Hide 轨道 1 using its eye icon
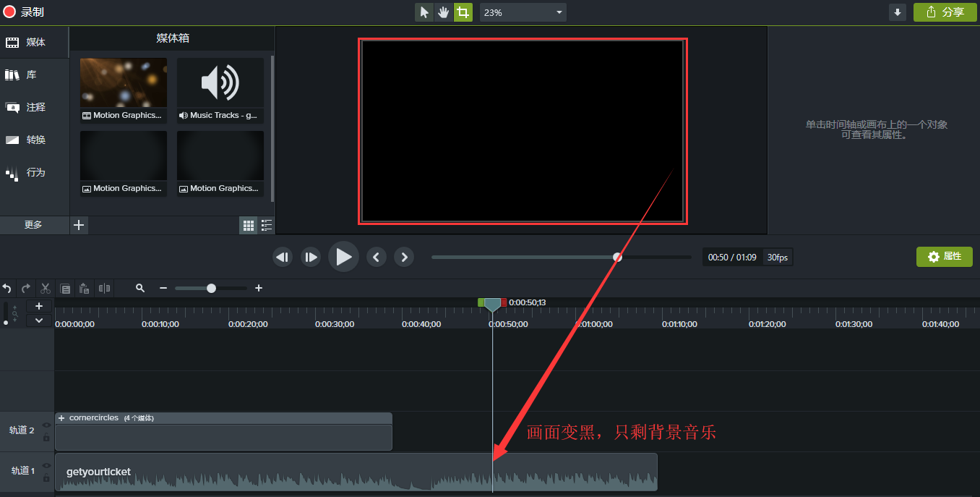 46,466
